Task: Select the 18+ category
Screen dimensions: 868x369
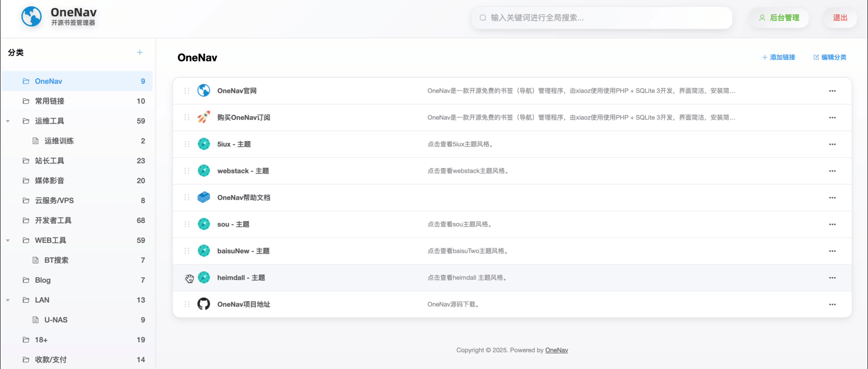Action: click(x=77, y=340)
